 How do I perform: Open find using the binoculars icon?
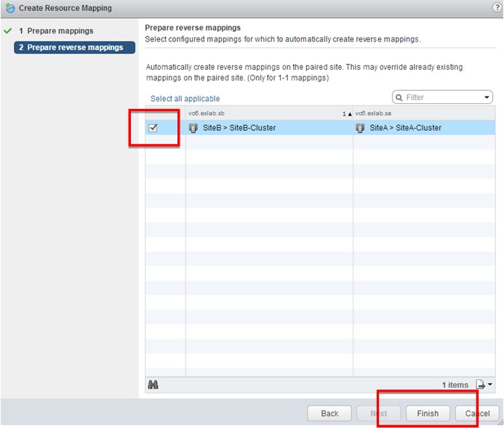[x=153, y=384]
